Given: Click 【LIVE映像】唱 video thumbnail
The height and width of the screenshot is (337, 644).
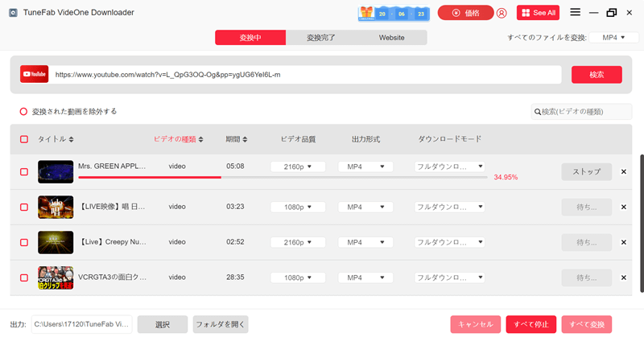Looking at the screenshot, I should coord(56,207).
